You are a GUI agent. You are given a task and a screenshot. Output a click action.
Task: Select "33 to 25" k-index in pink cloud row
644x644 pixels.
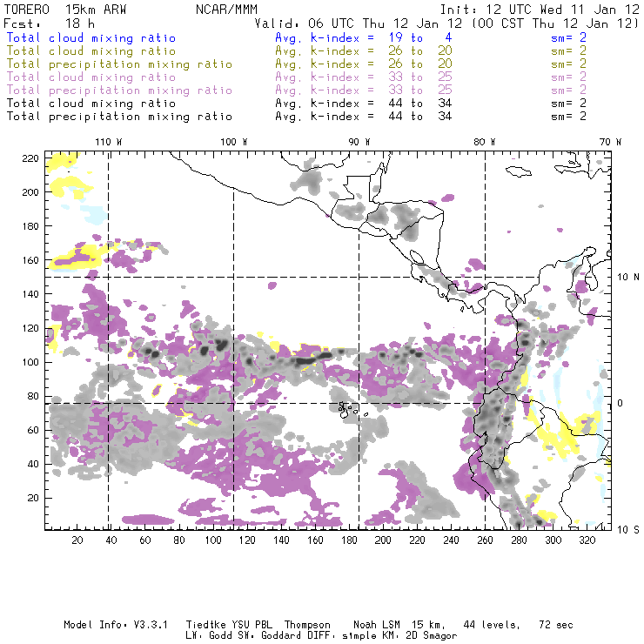420,77
